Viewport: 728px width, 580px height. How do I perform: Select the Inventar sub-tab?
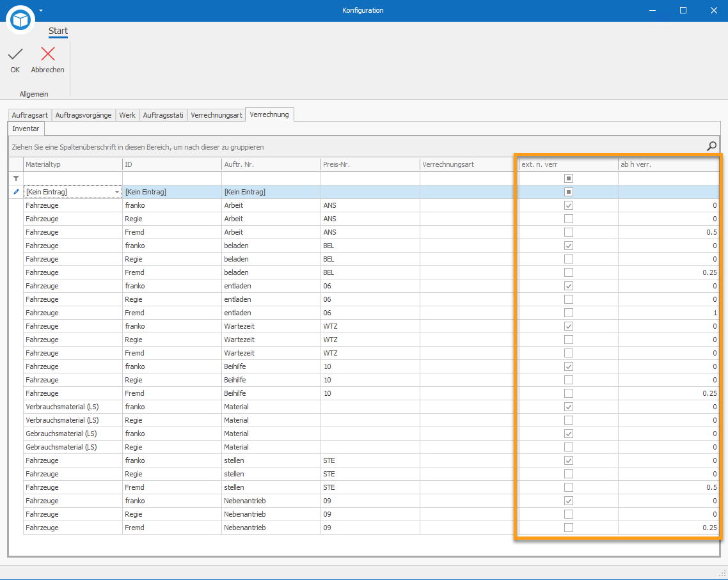(26, 129)
